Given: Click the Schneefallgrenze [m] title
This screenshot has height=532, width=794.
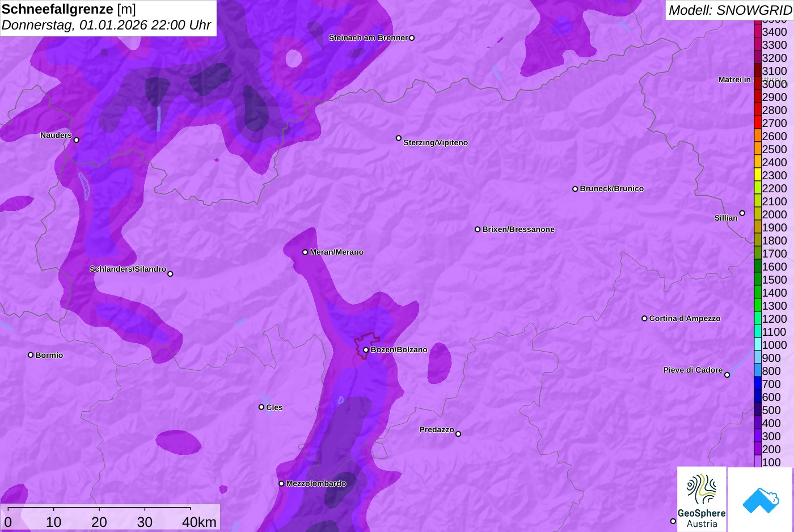Looking at the screenshot, I should [69, 9].
